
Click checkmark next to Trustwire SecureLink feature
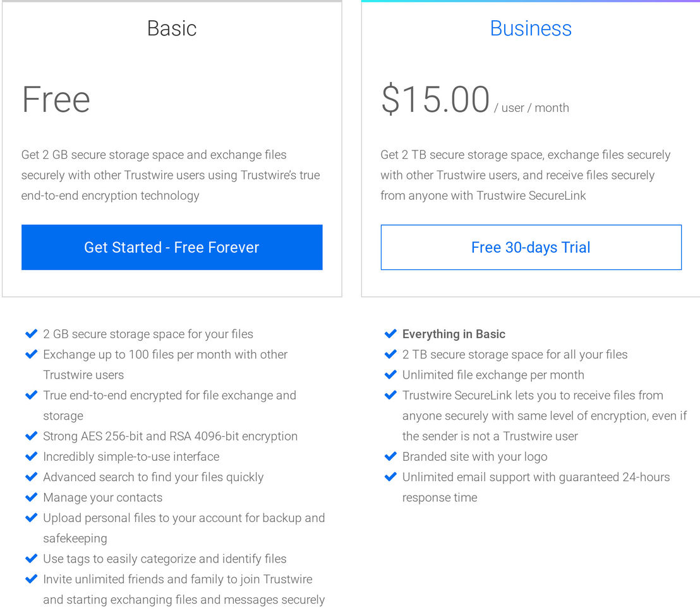pos(390,395)
